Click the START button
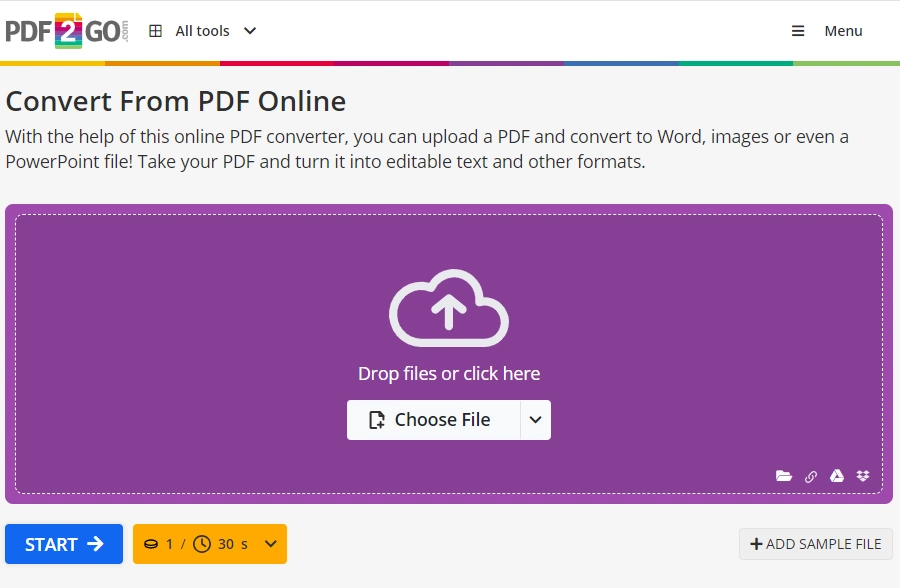Screen dimensions: 900x588 (x=64, y=544)
